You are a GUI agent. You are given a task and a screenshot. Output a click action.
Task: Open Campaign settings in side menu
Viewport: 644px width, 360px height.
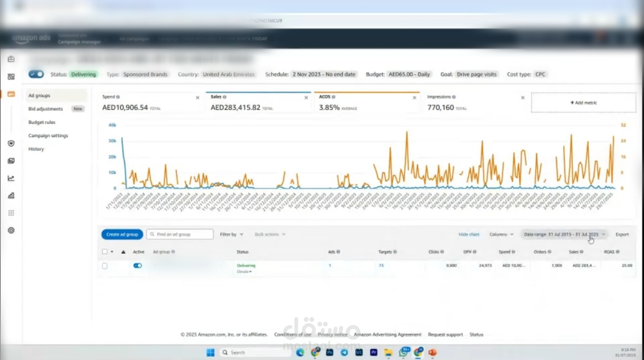[48, 136]
